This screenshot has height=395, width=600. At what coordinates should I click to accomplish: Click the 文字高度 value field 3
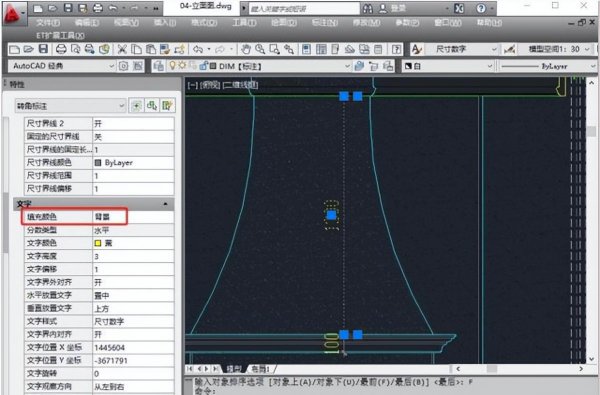pyautogui.click(x=133, y=256)
